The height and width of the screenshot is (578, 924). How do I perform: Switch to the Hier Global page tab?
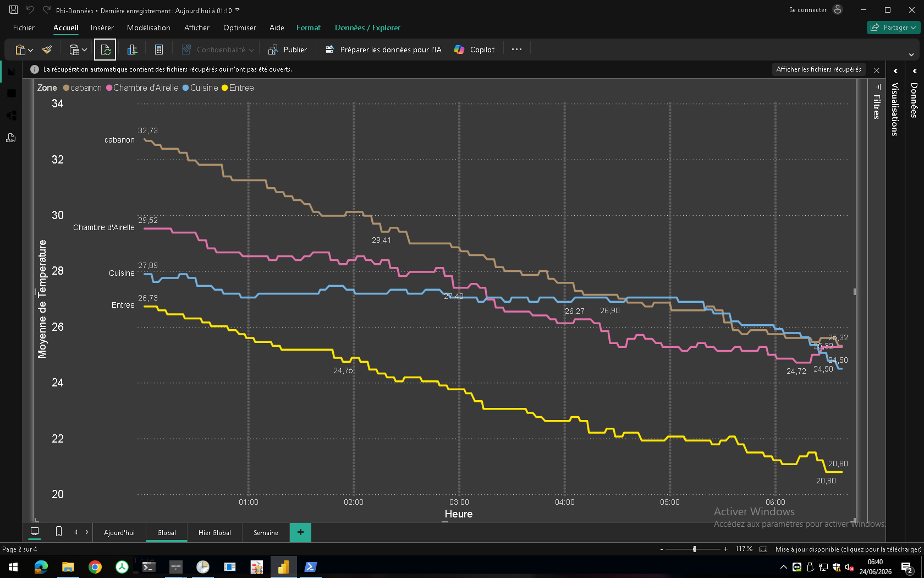[215, 532]
